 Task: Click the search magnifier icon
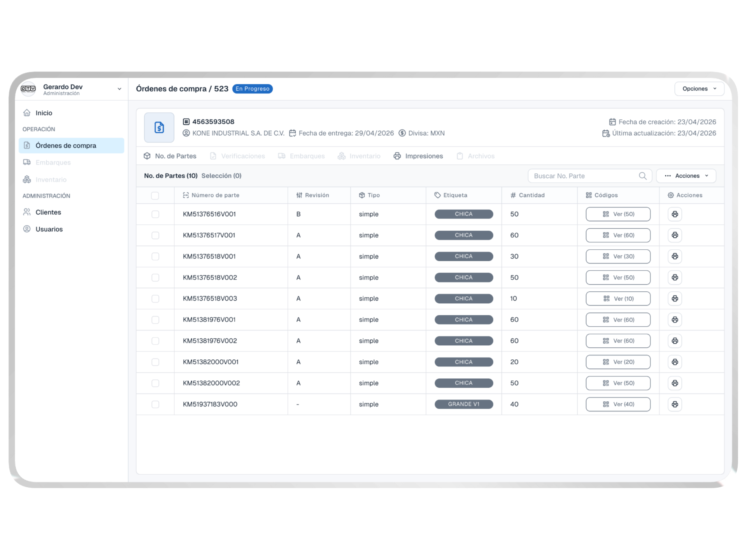[642, 176]
